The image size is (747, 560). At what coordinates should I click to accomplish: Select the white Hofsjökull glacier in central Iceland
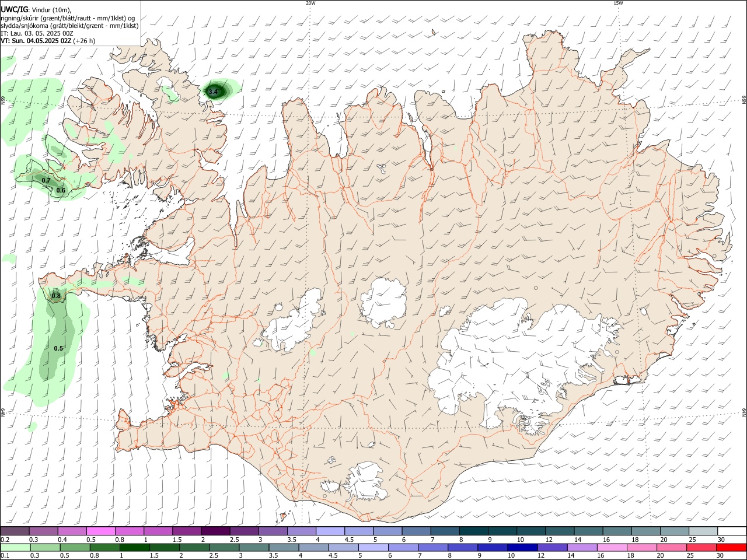coord(383,302)
